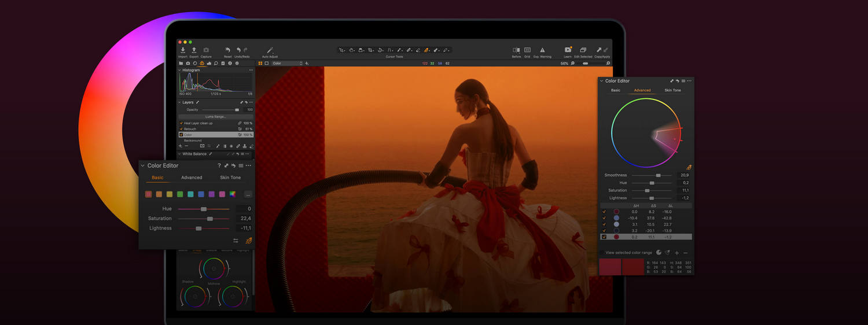
Task: Uncheck the Heal Layer clean up layer
Action: [x=181, y=123]
